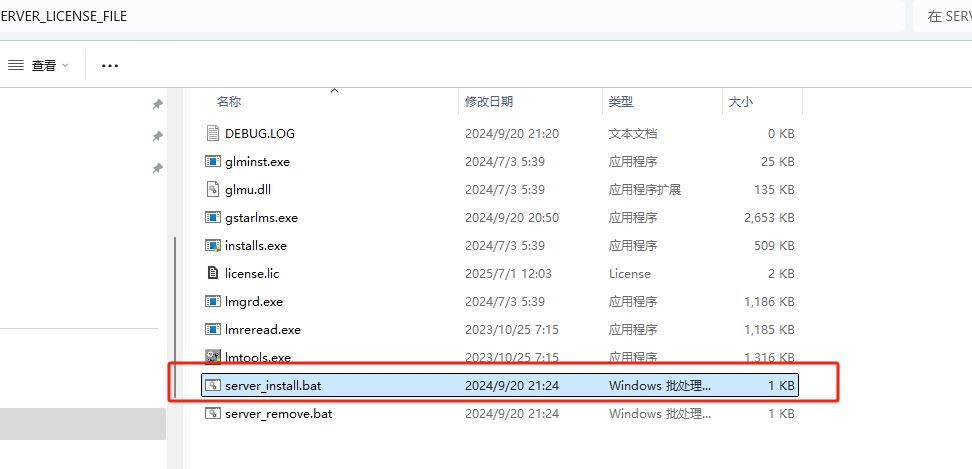The width and height of the screenshot is (972, 469).
Task: Open the 查看 view options dropdown
Action: [x=38, y=65]
